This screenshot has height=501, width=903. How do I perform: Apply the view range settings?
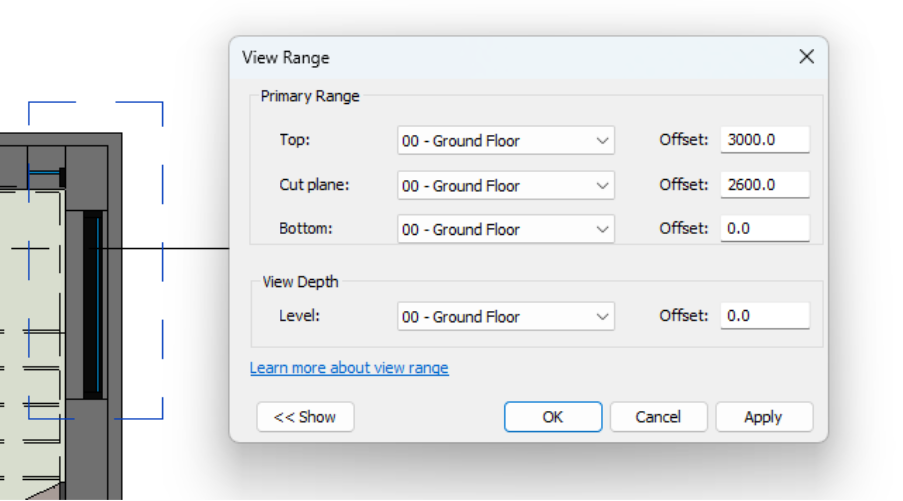click(764, 417)
